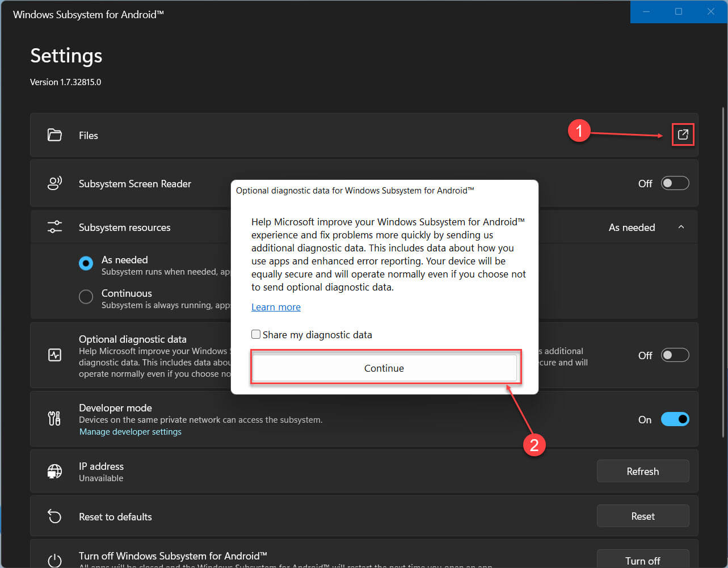
Task: Check Share my diagnostic data
Action: click(x=256, y=334)
